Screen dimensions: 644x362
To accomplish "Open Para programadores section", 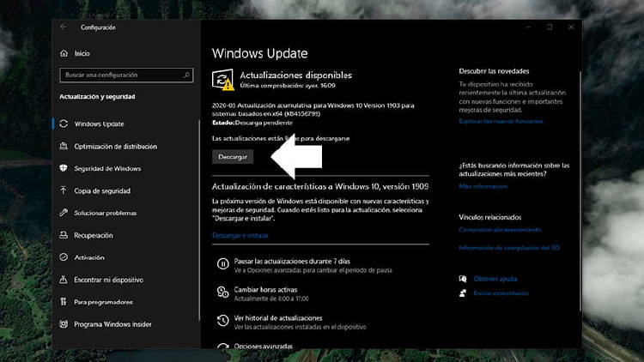I will click(102, 302).
